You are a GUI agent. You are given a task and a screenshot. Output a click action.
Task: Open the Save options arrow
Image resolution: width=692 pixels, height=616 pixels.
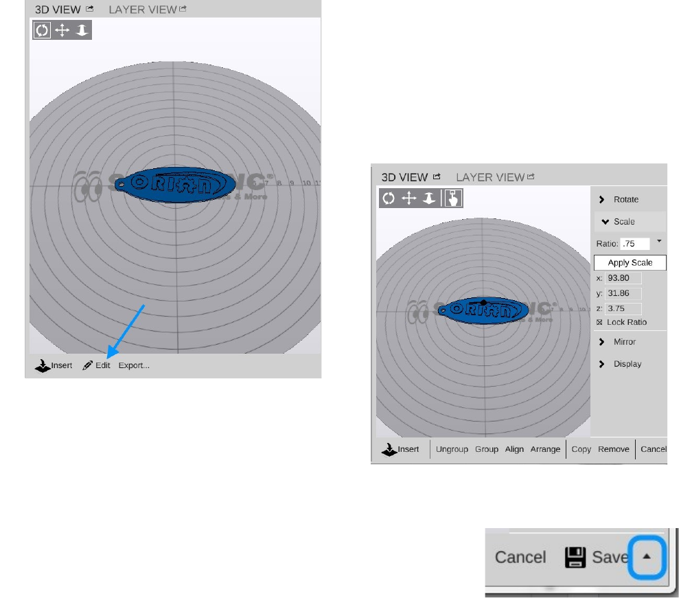click(x=647, y=557)
